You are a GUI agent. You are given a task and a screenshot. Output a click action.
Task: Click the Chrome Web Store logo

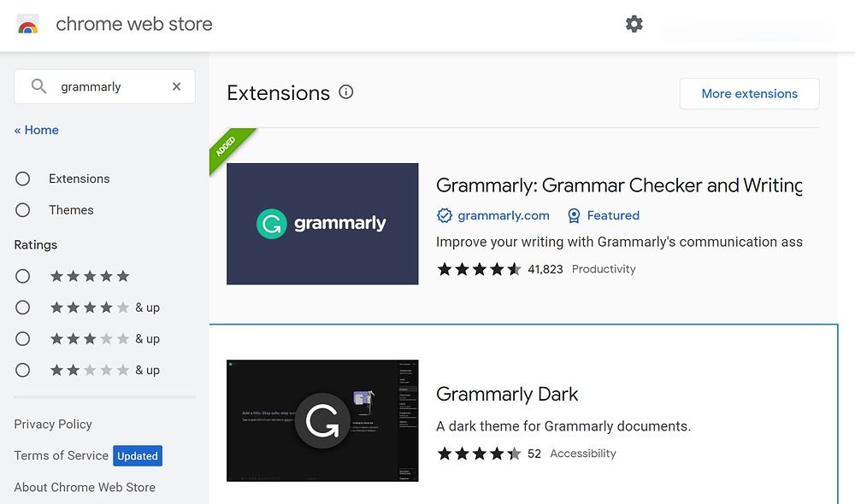click(28, 23)
